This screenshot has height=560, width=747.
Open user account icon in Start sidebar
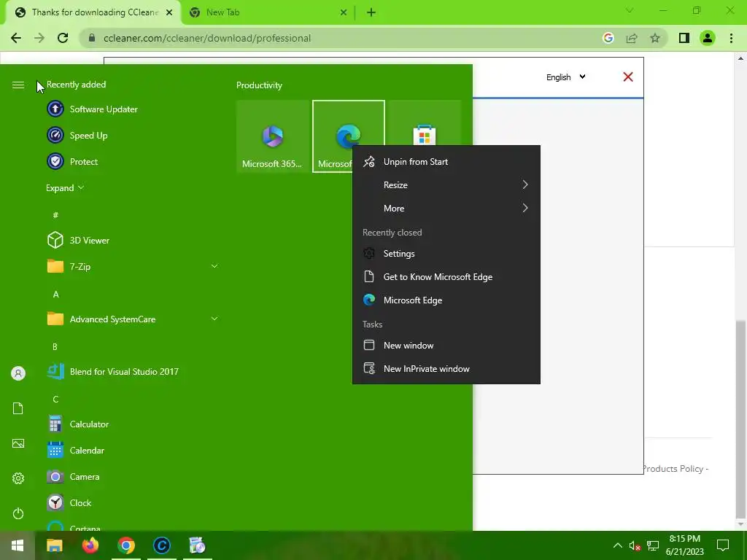pyautogui.click(x=18, y=373)
